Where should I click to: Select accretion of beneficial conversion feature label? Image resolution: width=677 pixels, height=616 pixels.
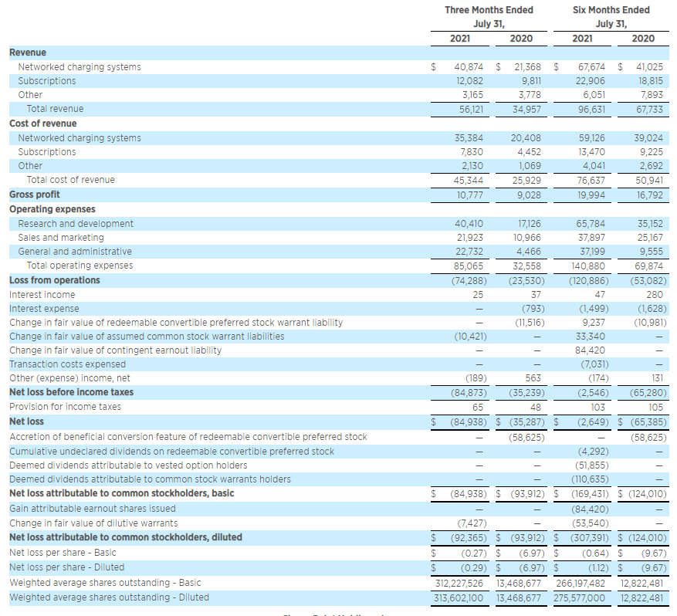coord(188,437)
